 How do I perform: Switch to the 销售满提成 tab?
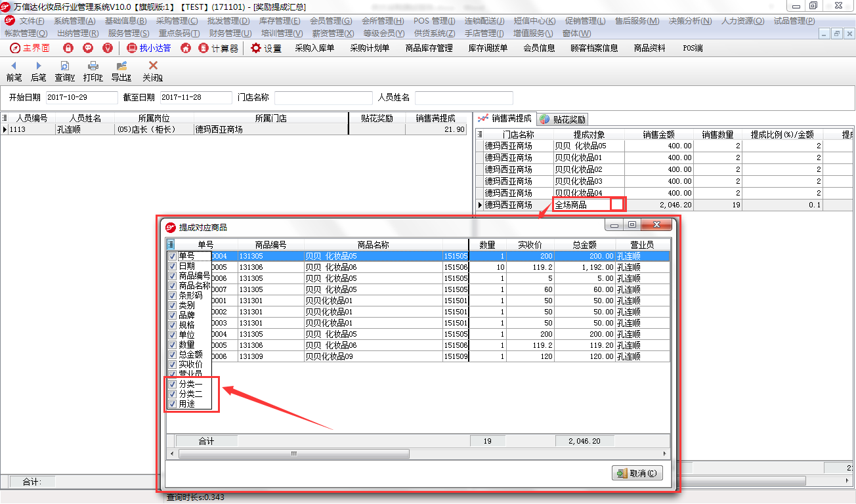(x=505, y=119)
